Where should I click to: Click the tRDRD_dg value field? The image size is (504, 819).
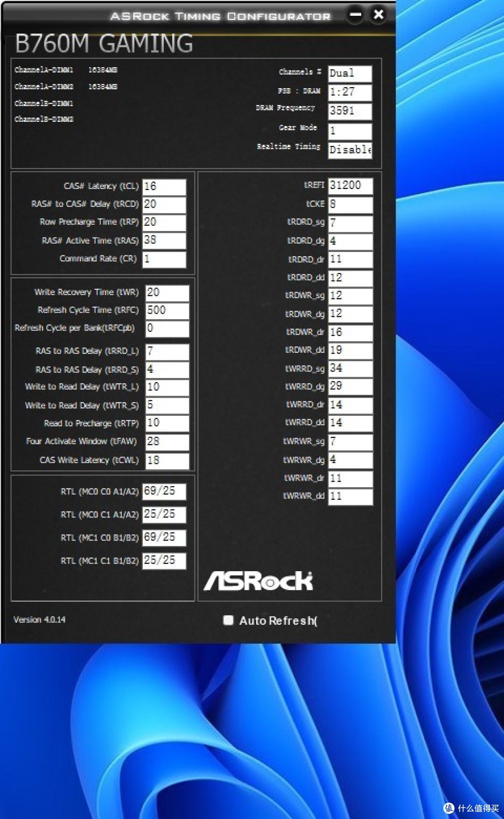pos(350,241)
